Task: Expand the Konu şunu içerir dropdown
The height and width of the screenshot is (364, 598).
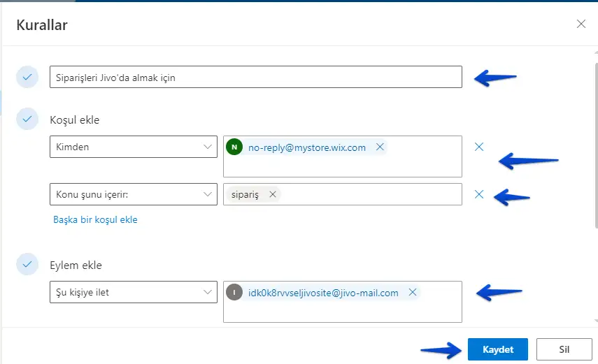Action: [133, 195]
